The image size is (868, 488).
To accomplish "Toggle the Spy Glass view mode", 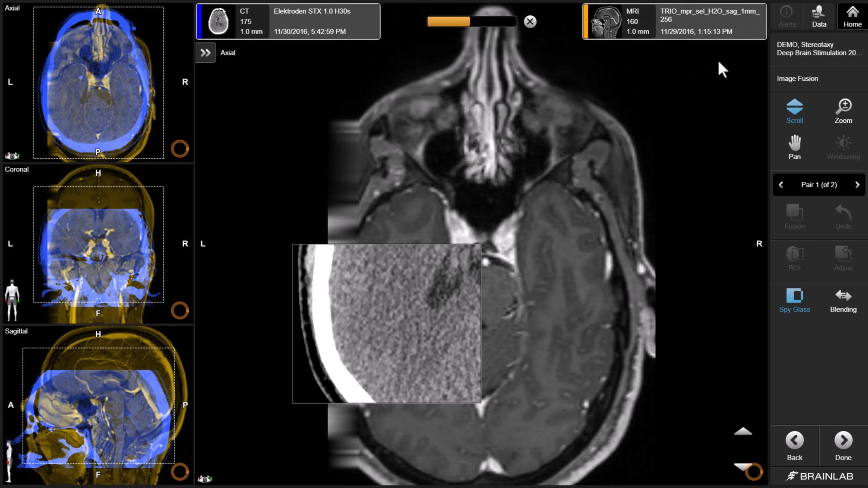I will [x=794, y=300].
